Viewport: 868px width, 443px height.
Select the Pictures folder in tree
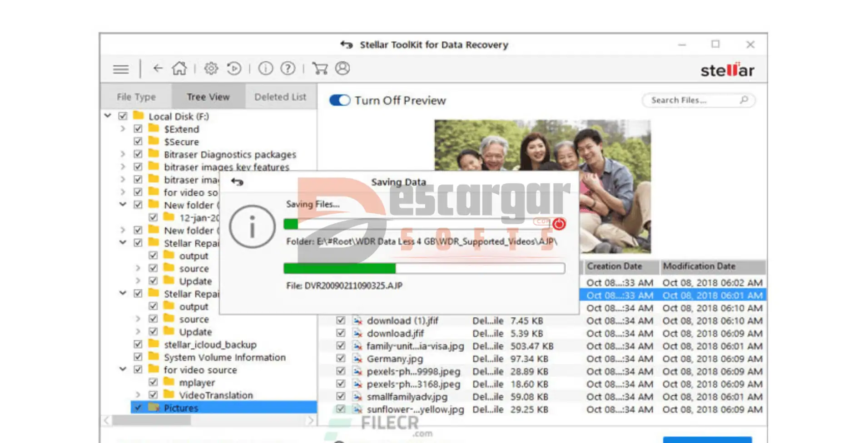click(224, 408)
